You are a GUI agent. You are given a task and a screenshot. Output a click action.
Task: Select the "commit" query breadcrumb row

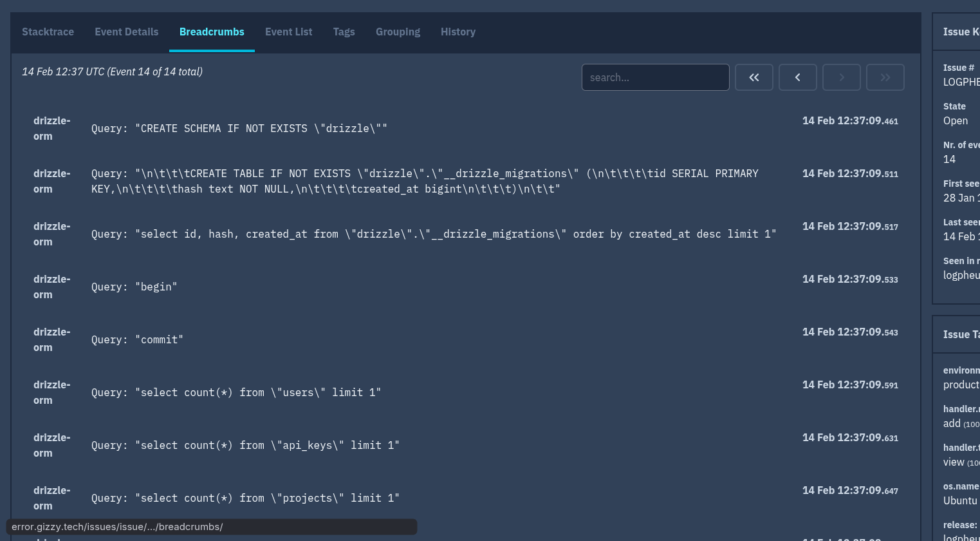click(137, 340)
